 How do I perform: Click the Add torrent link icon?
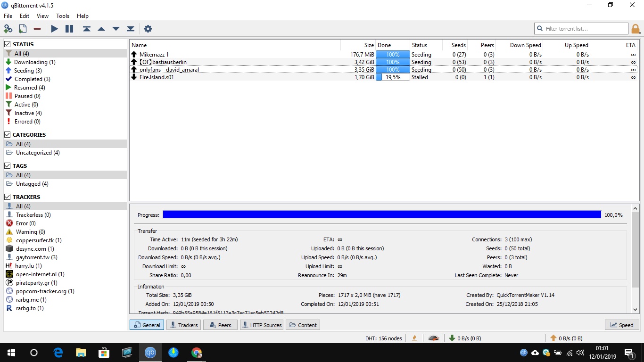pyautogui.click(x=8, y=29)
